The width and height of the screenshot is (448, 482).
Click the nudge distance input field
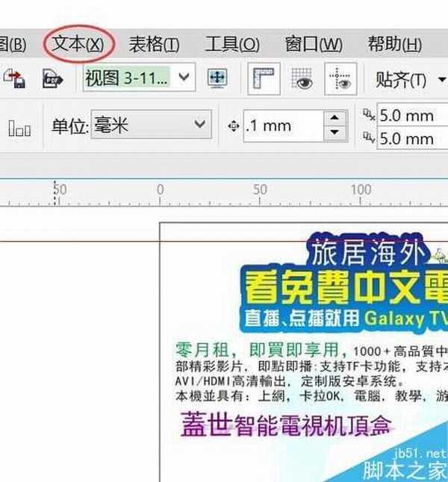click(x=282, y=126)
